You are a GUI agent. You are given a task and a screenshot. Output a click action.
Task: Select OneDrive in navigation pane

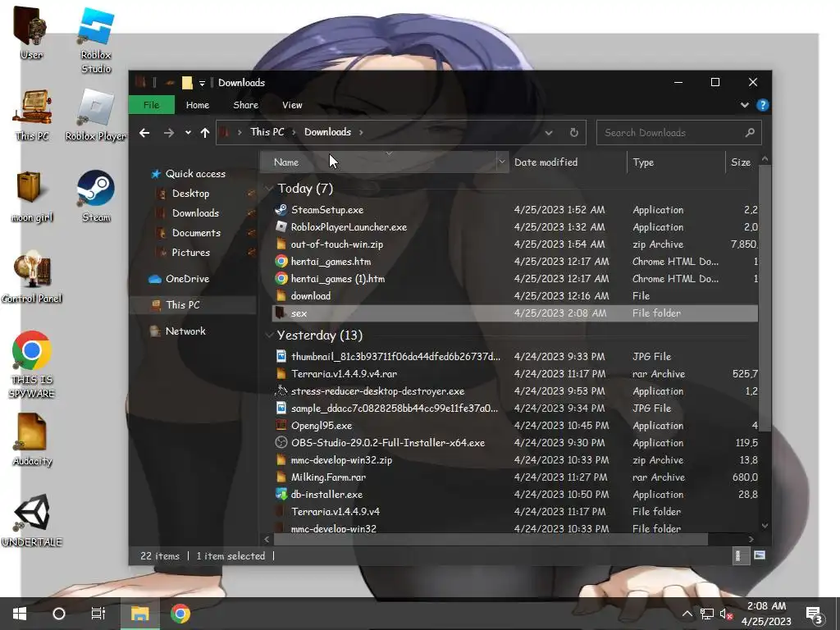pyautogui.click(x=187, y=279)
